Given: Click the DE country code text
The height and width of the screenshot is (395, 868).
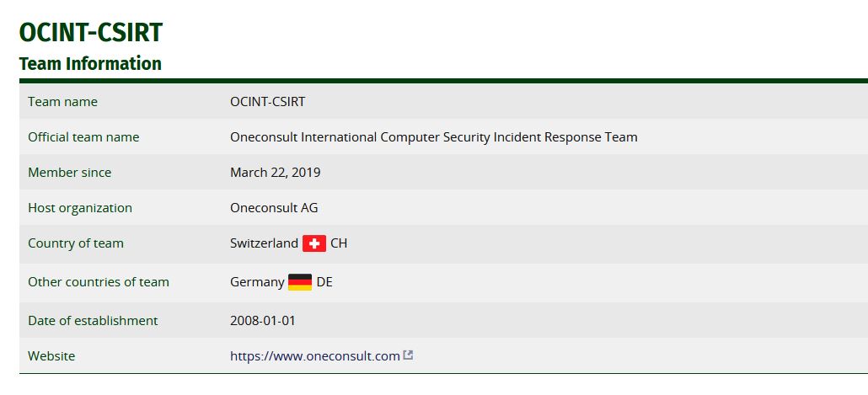Looking at the screenshot, I should point(324,282).
